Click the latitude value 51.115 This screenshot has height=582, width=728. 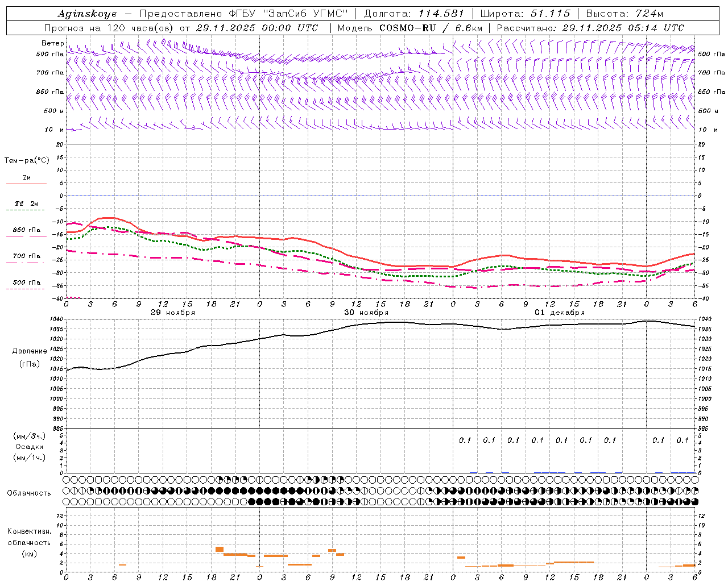click(x=551, y=14)
